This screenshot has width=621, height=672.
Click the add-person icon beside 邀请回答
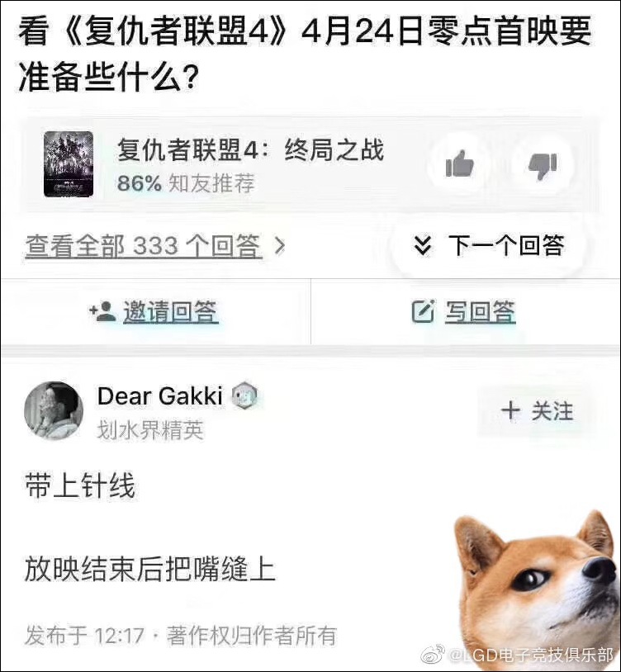[x=102, y=311]
